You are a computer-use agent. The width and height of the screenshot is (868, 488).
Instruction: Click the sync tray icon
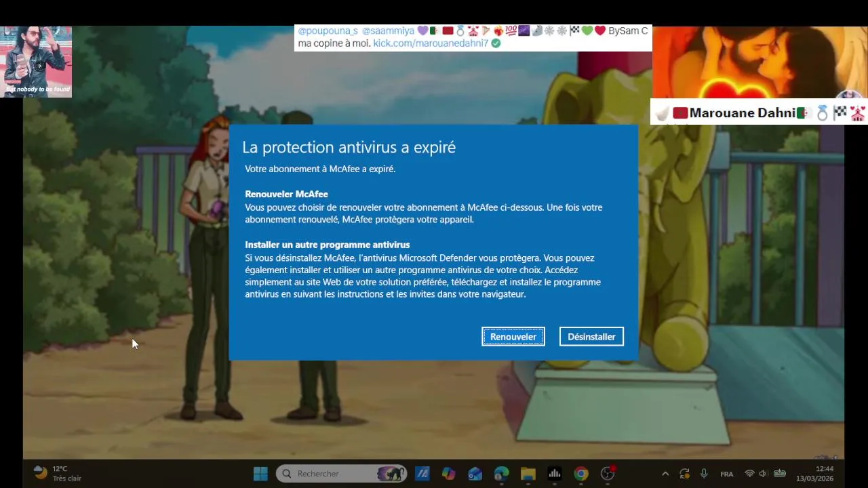pyautogui.click(x=685, y=474)
